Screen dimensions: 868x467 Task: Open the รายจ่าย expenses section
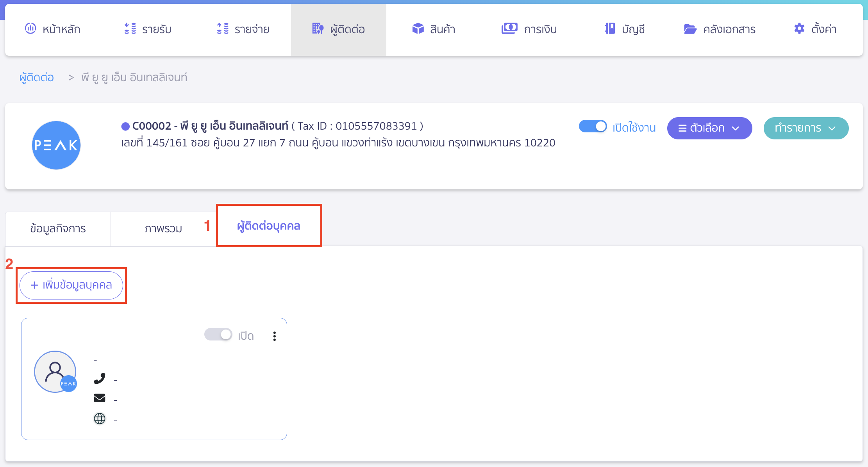(x=242, y=29)
